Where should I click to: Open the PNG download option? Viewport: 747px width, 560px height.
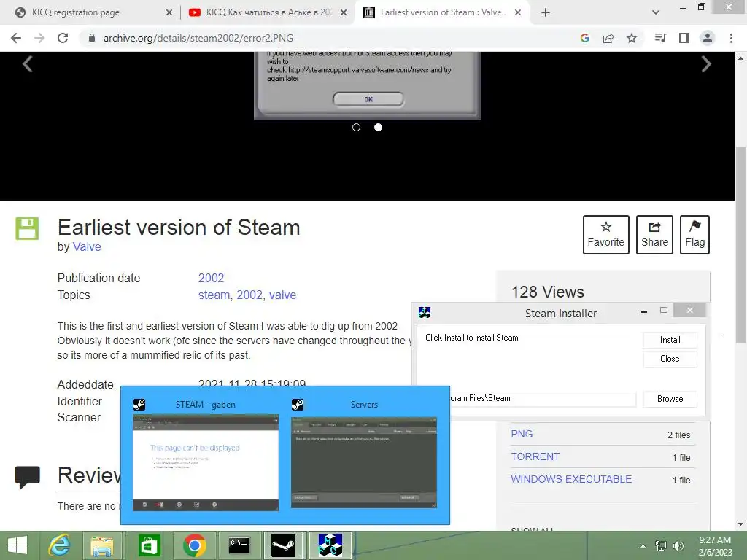click(522, 435)
